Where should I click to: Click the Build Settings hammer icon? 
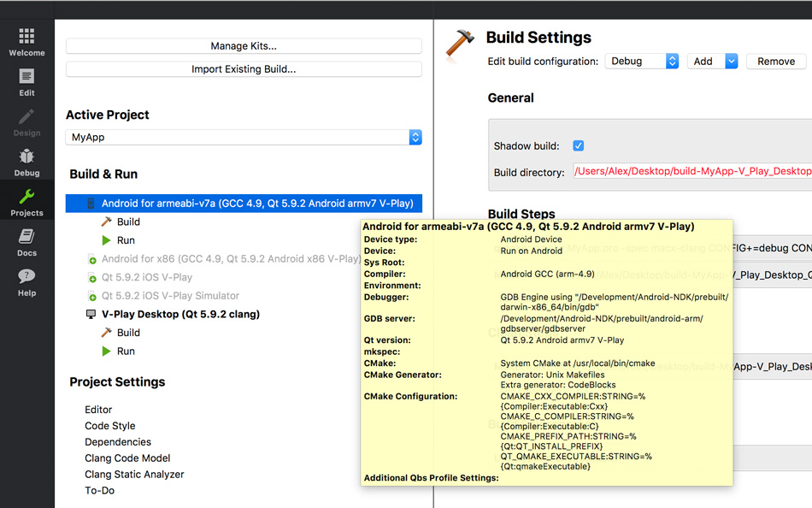point(460,44)
